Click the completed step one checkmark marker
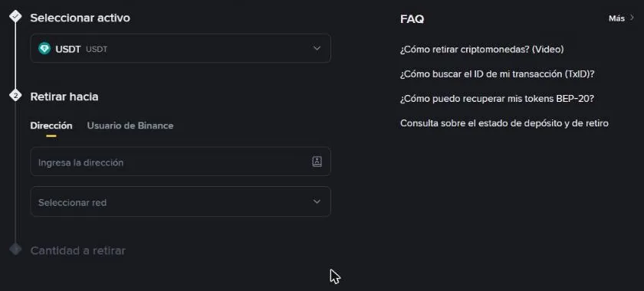Viewport: 644px width, 291px height. 15,16
